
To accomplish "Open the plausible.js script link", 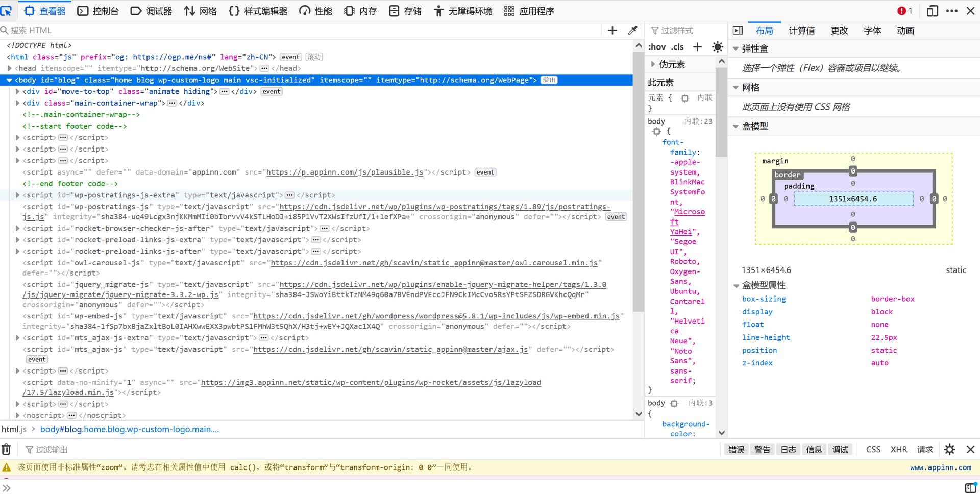I will pyautogui.click(x=345, y=172).
